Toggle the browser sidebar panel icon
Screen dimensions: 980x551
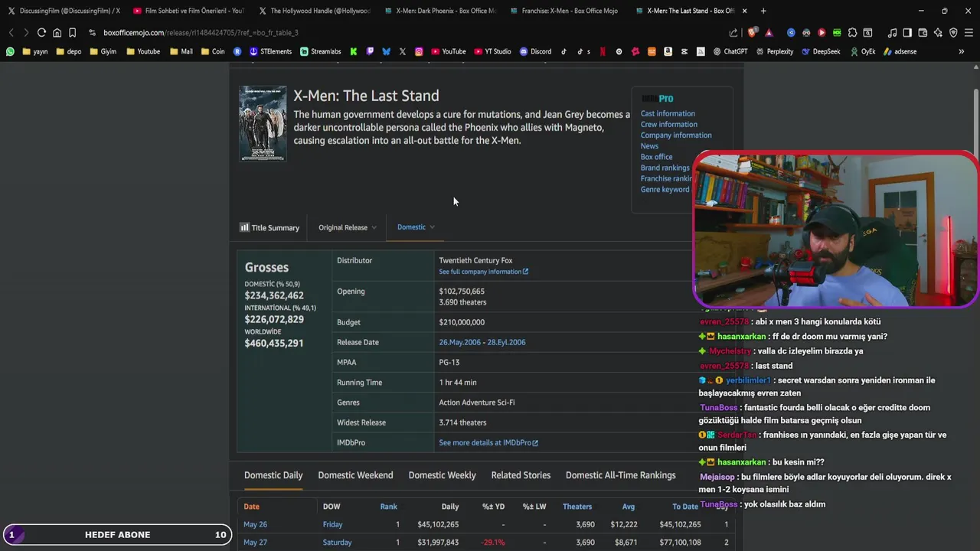click(907, 33)
